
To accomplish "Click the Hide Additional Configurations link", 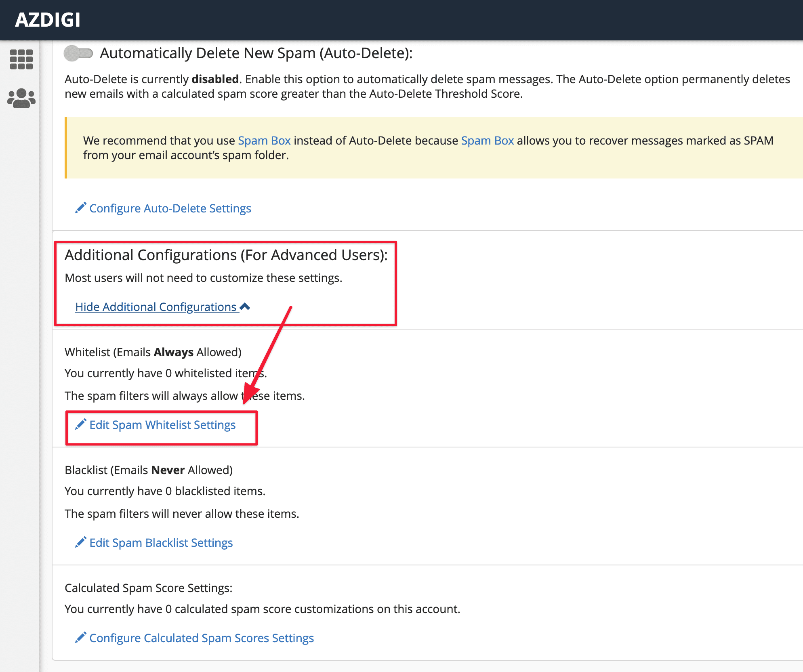I will tap(156, 307).
